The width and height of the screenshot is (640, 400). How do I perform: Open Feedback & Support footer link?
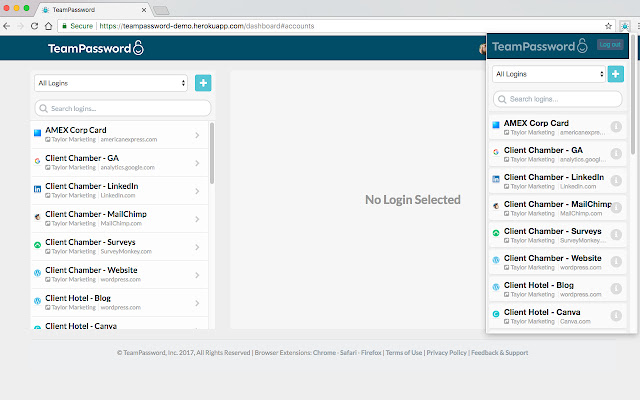point(500,353)
